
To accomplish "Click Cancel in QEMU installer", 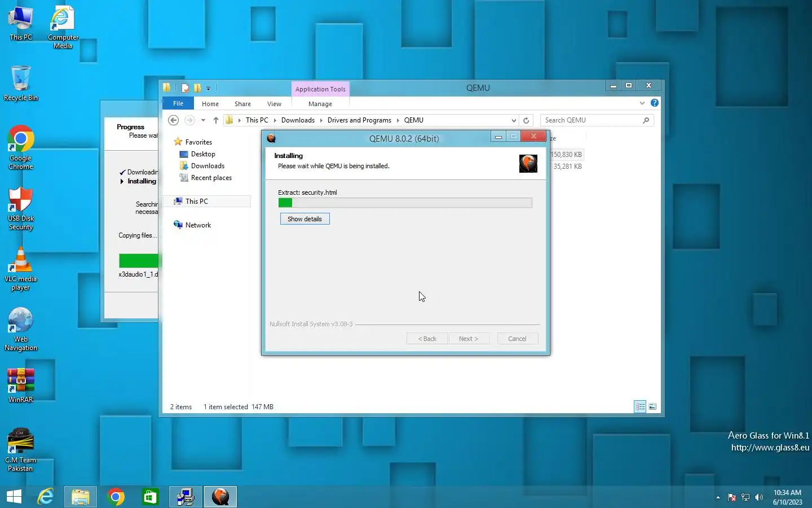I will 517,339.
